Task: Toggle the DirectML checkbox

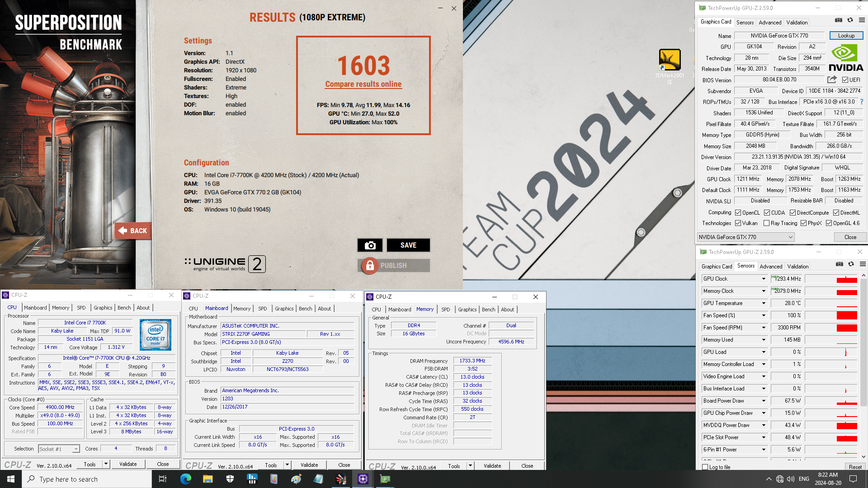Action: pyautogui.click(x=836, y=213)
